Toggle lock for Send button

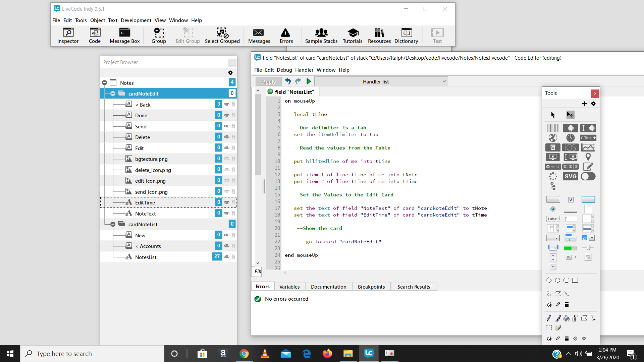233,126
